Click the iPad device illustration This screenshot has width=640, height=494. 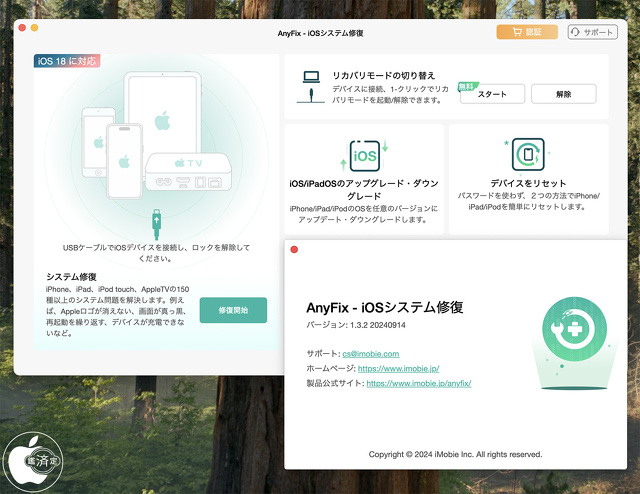(x=163, y=113)
